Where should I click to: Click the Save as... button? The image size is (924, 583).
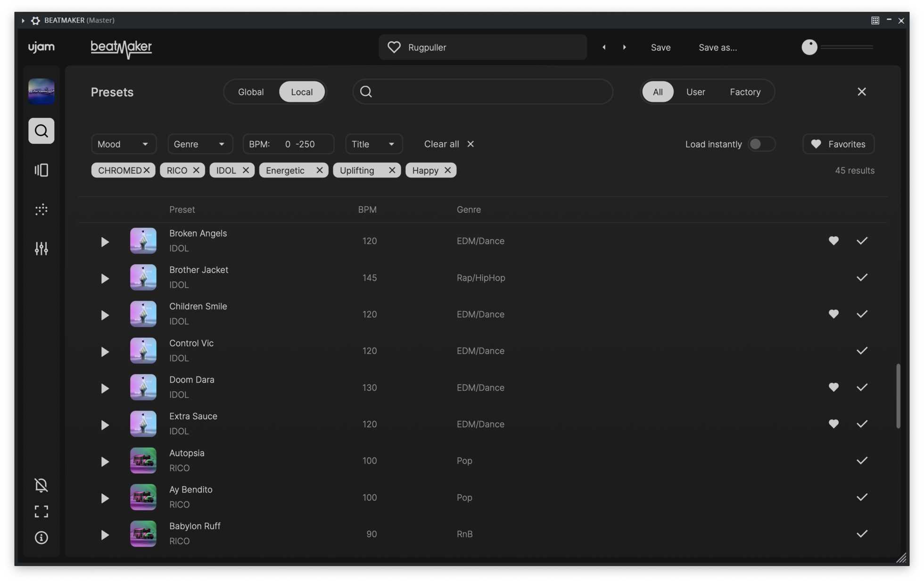coord(718,47)
